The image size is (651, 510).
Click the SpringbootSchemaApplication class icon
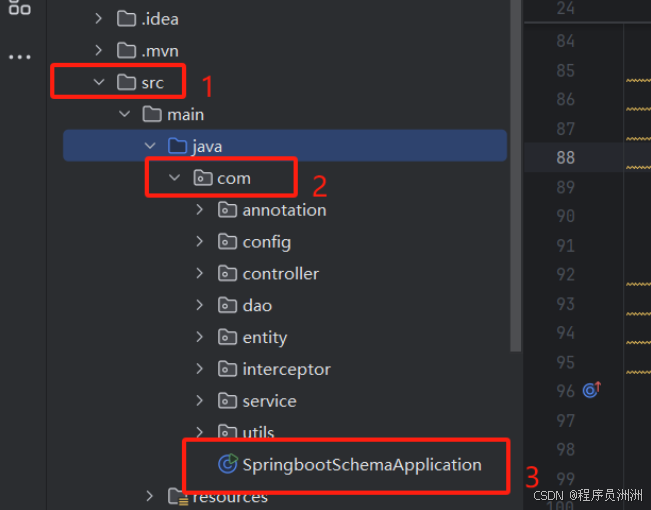coord(227,465)
